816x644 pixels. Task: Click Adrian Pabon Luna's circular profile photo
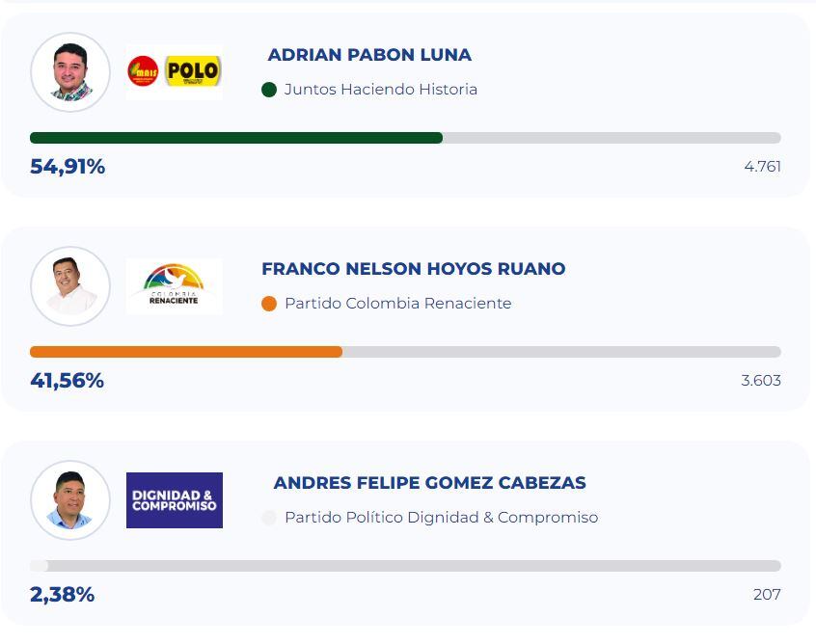coord(71,70)
